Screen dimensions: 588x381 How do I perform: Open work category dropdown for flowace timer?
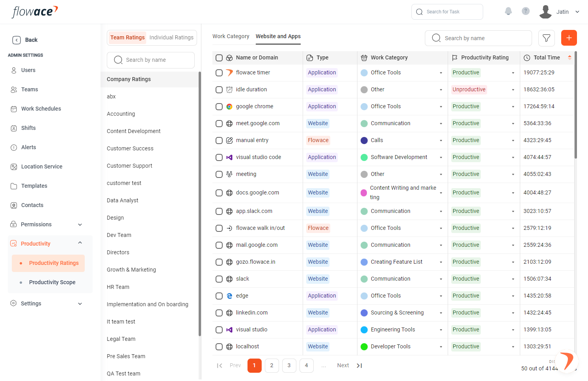pyautogui.click(x=441, y=73)
